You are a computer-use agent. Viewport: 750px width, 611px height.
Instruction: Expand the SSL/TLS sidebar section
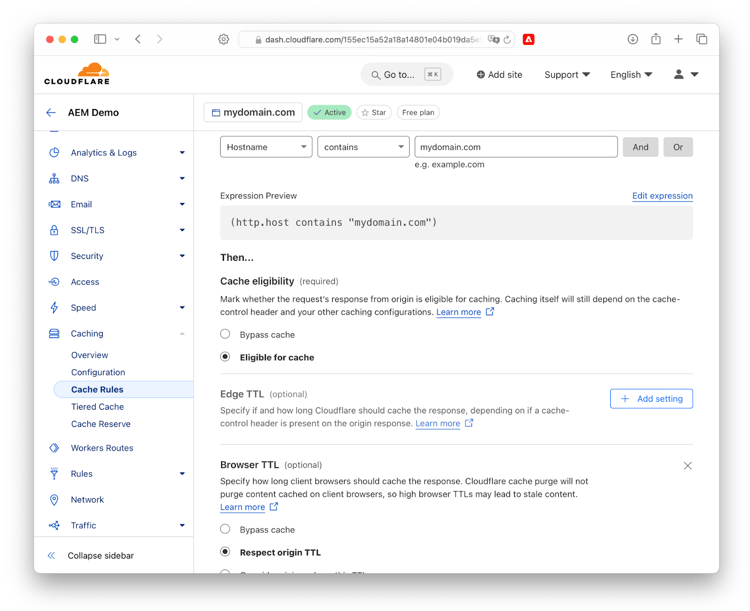point(182,230)
